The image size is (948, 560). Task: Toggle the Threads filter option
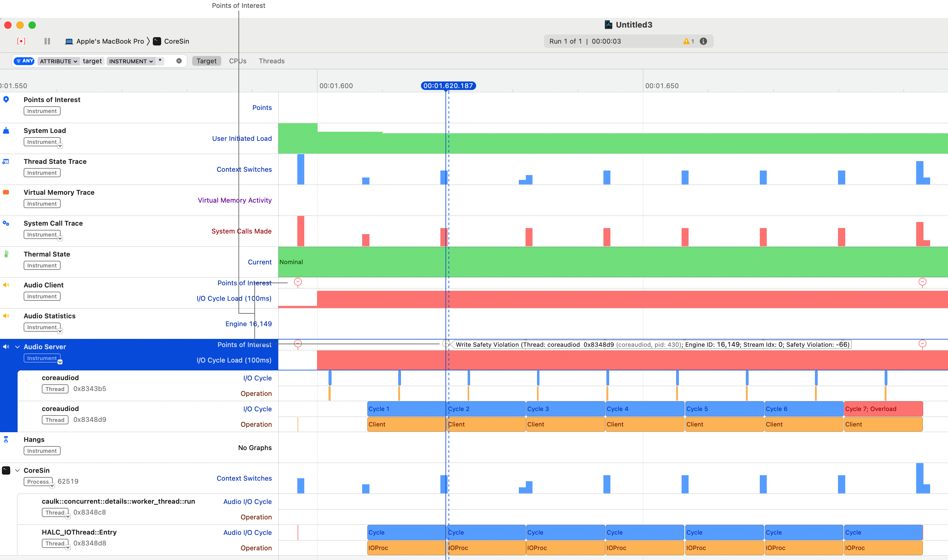pos(272,61)
